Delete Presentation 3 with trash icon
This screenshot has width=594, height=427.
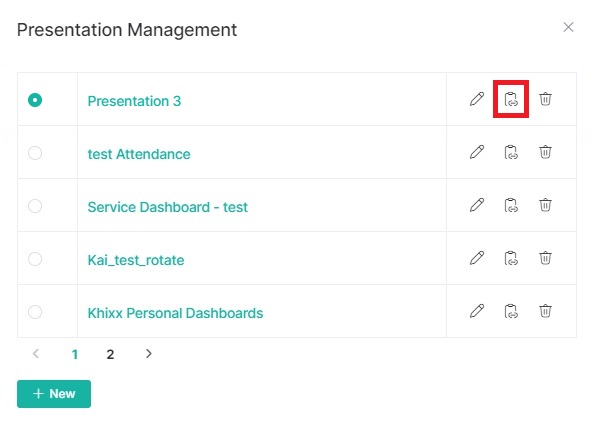click(x=546, y=99)
